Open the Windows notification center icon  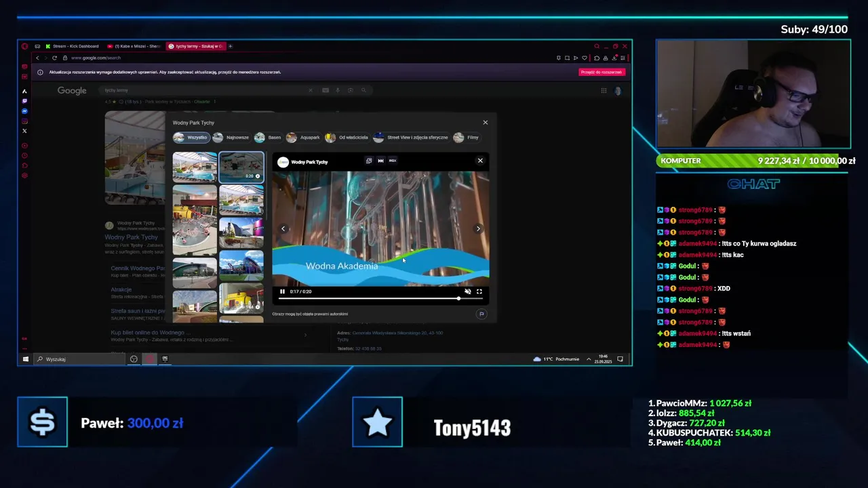(x=620, y=359)
